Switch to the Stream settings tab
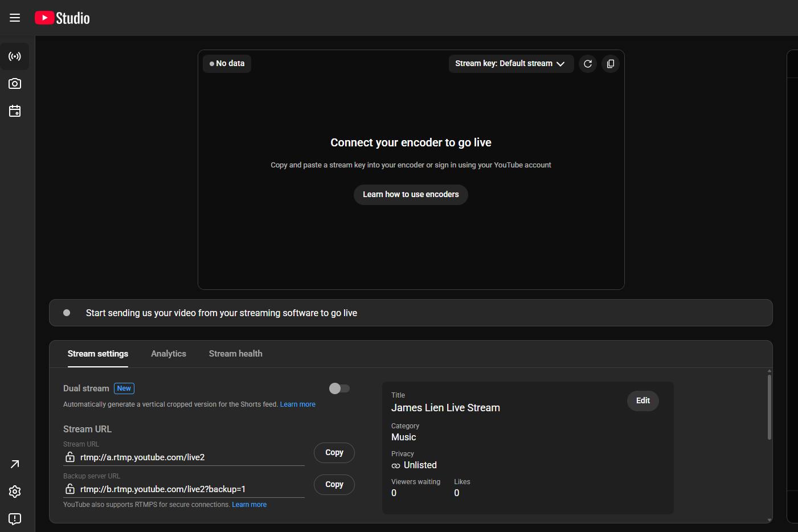This screenshot has width=798, height=532. [x=98, y=354]
